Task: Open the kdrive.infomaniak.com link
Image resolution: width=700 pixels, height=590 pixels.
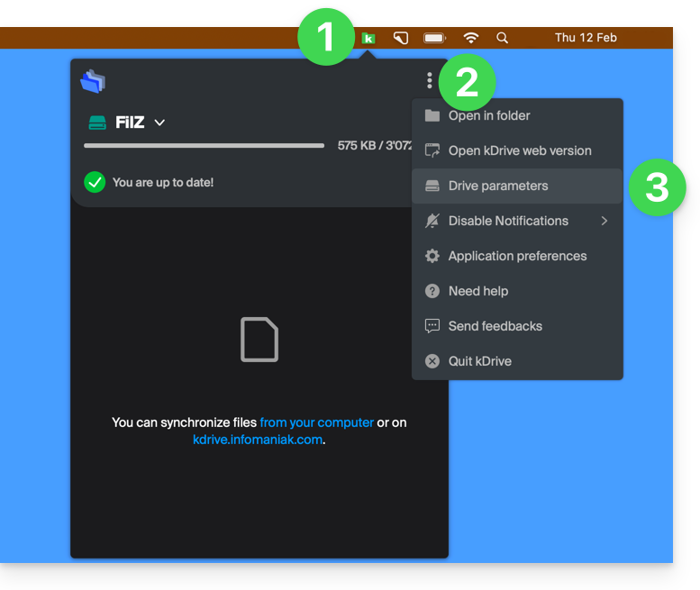Action: (258, 440)
